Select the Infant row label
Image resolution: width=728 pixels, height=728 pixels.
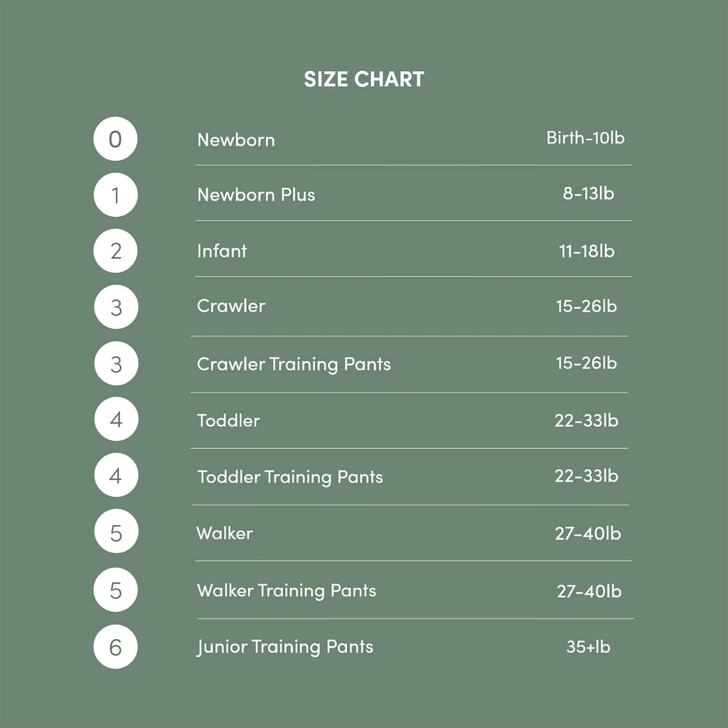coord(222,251)
